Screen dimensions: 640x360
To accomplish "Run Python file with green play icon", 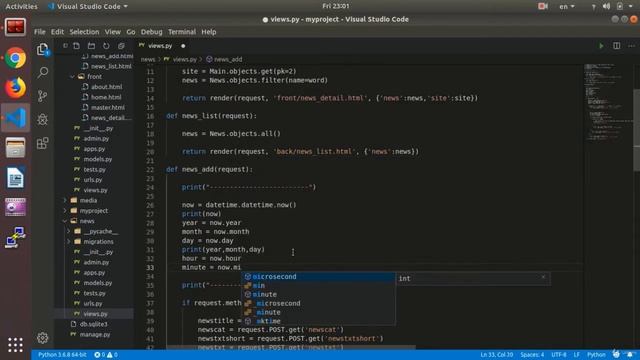I will 601,46.
